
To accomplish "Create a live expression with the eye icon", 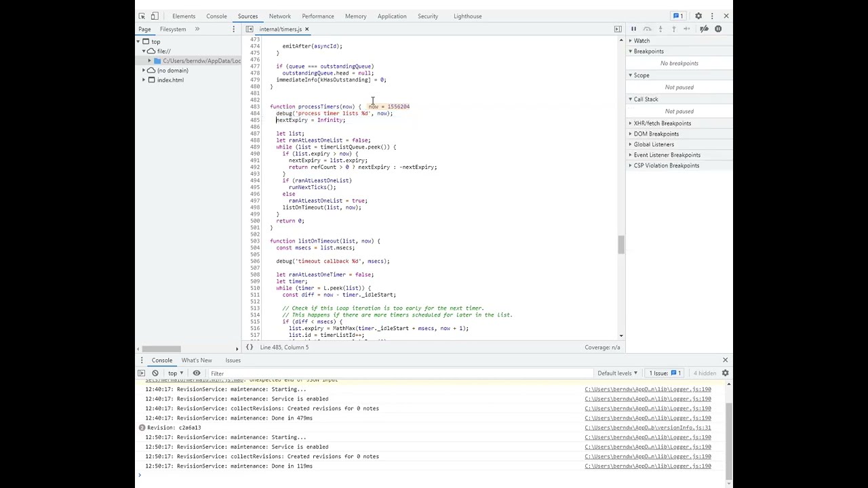I will coord(197,373).
